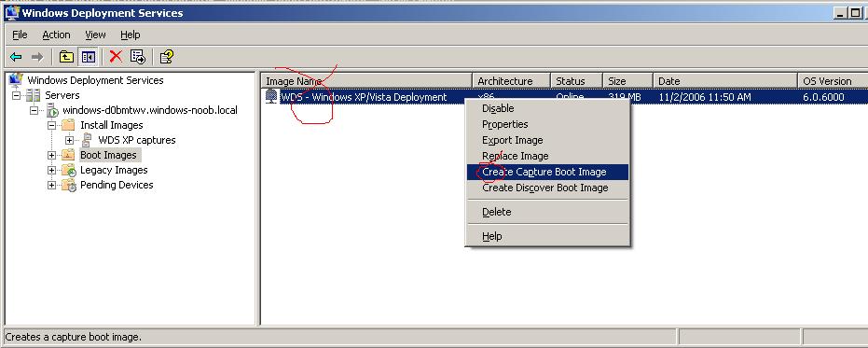Viewport: 868px width, 348px height.
Task: Click the Boot Images folder icon
Action: 68,155
